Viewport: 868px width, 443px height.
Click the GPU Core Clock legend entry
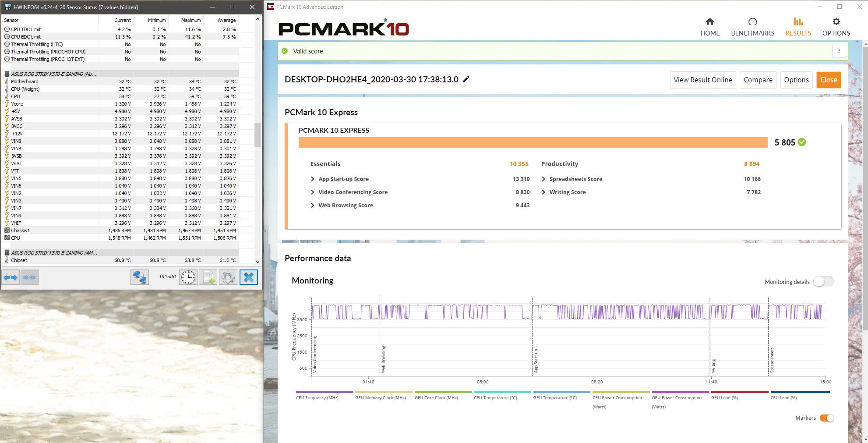point(436,398)
